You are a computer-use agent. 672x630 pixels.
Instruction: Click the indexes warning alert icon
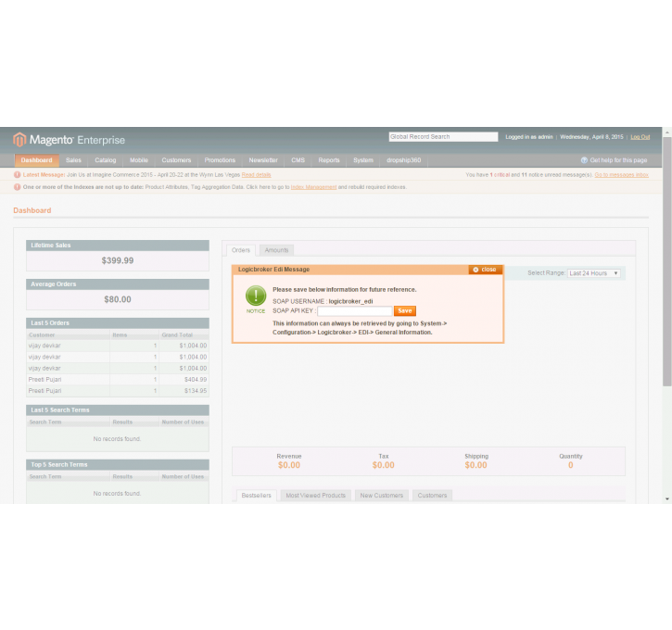click(17, 187)
